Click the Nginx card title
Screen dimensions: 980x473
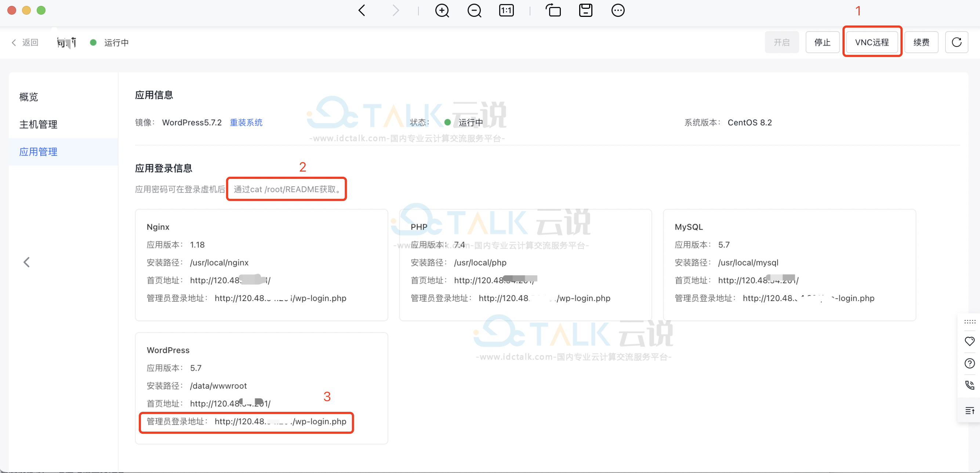158,227
